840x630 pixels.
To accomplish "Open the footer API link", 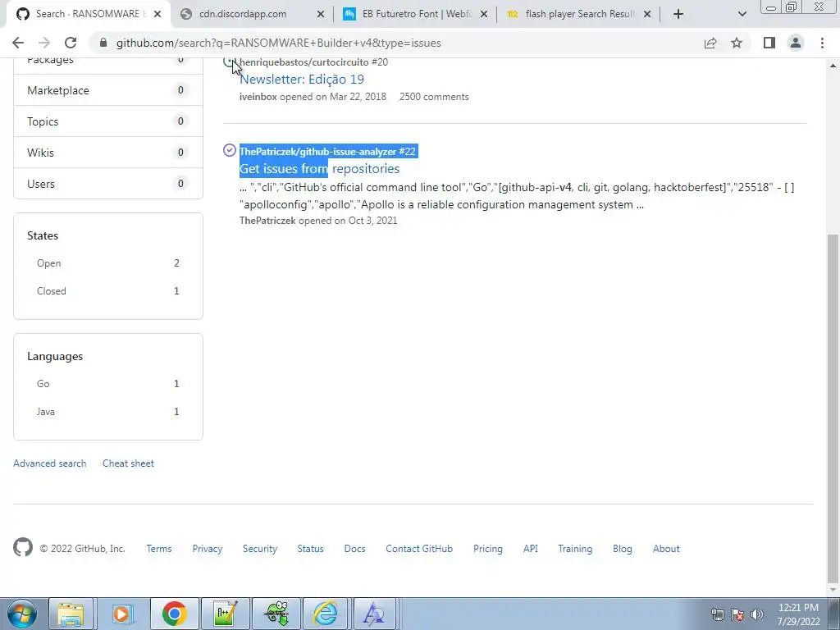I will 531,549.
